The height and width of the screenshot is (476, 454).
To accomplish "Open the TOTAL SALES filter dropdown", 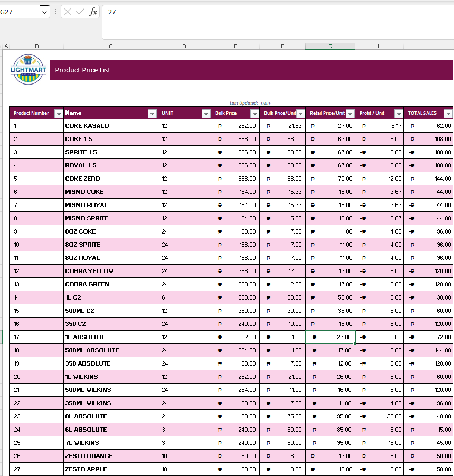I will pos(448,114).
